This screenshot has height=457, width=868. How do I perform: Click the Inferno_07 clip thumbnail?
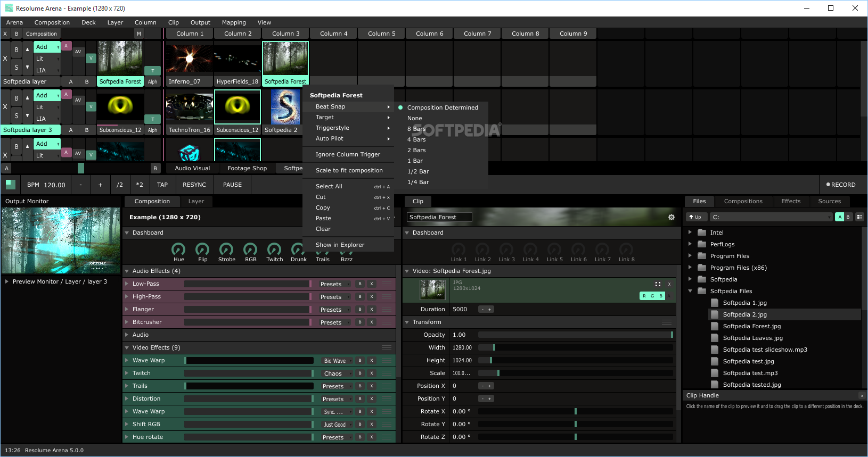tap(189, 57)
